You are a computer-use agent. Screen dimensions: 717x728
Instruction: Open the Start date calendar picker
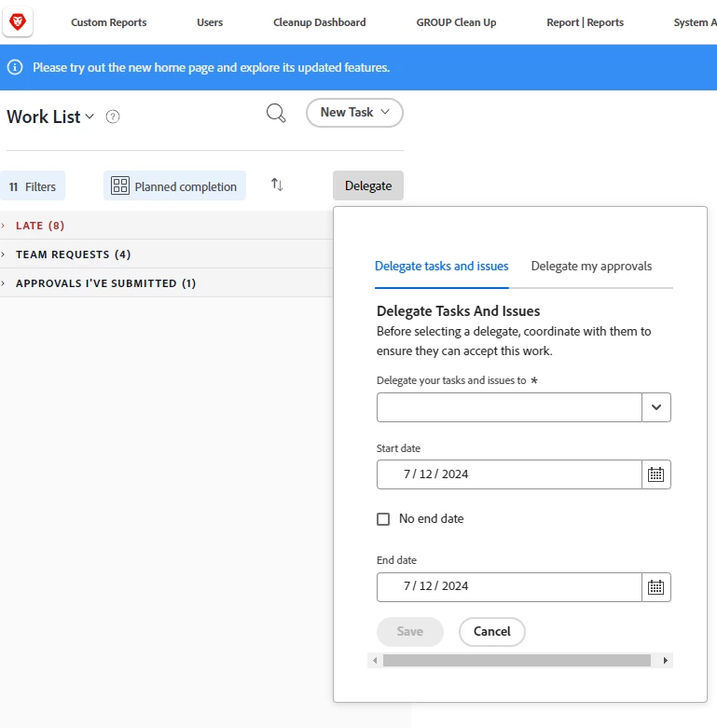(655, 474)
